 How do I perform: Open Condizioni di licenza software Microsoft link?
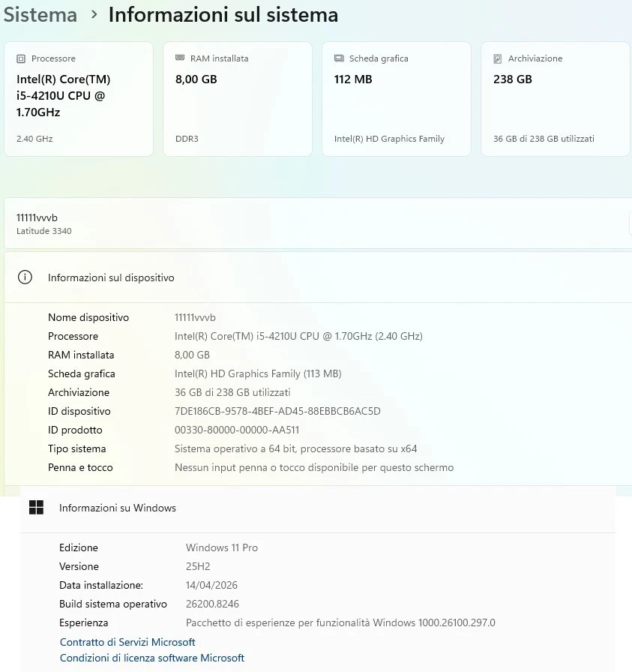152,658
